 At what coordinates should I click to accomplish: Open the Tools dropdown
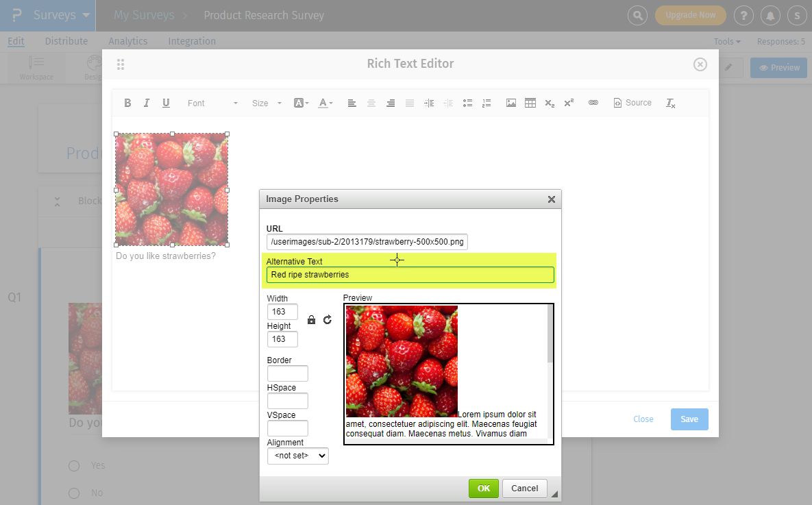tap(727, 41)
